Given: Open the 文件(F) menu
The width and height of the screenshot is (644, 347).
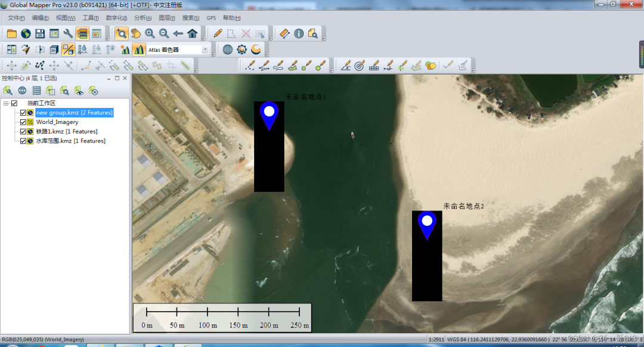Looking at the screenshot, I should (x=16, y=18).
